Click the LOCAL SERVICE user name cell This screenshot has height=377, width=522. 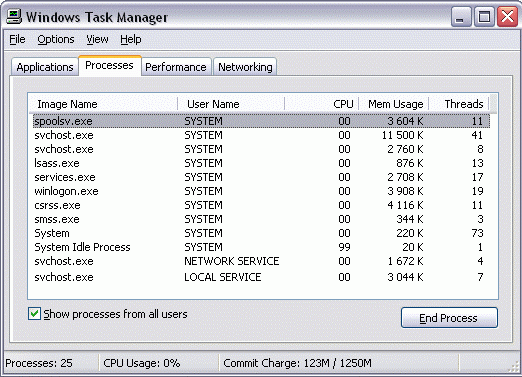[223, 277]
